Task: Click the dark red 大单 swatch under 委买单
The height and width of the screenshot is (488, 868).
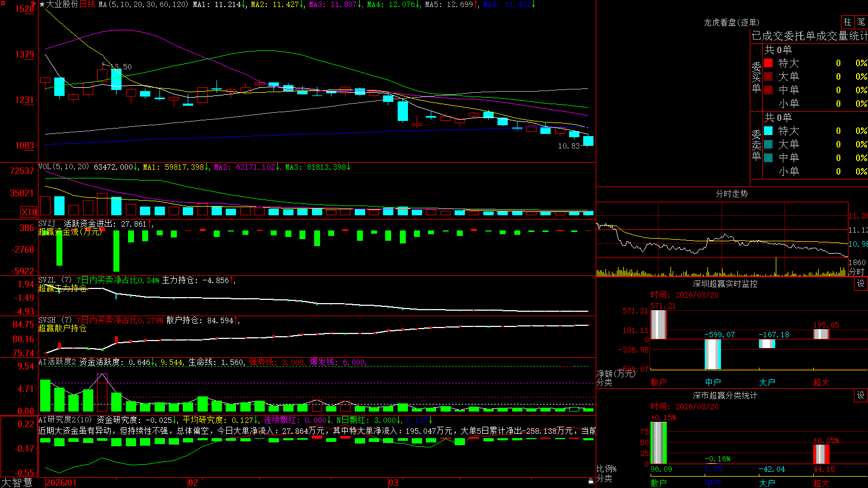Action: [768, 76]
